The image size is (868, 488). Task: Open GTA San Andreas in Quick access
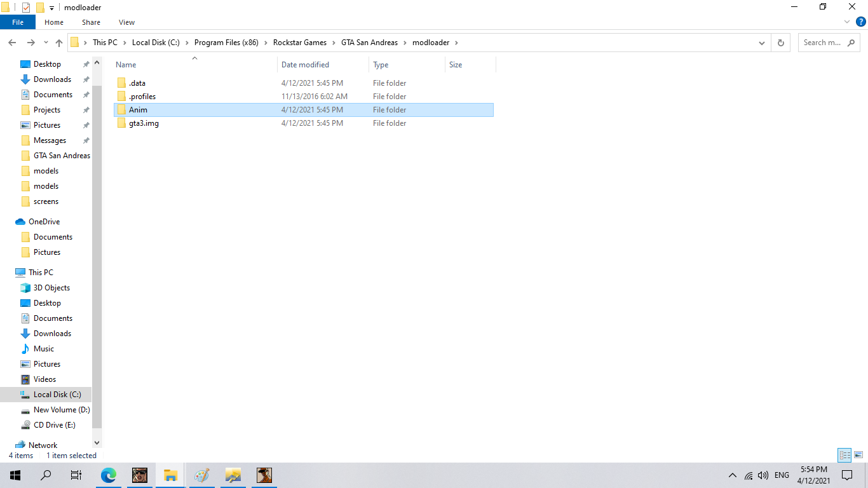[62, 156]
